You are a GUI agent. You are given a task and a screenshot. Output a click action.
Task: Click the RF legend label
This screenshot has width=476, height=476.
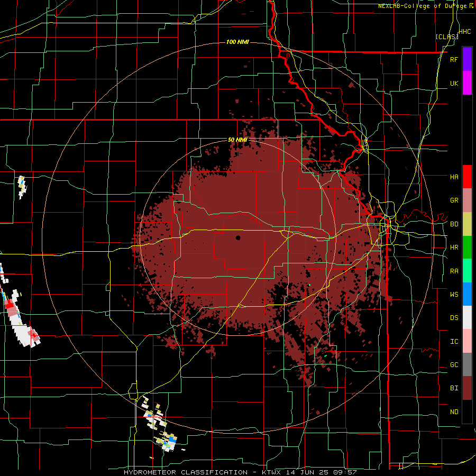click(454, 59)
